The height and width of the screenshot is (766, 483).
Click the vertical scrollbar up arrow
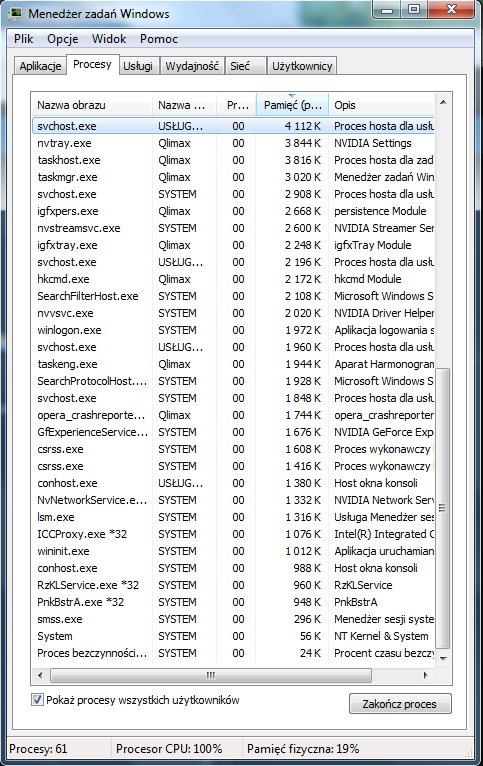tap(443, 103)
